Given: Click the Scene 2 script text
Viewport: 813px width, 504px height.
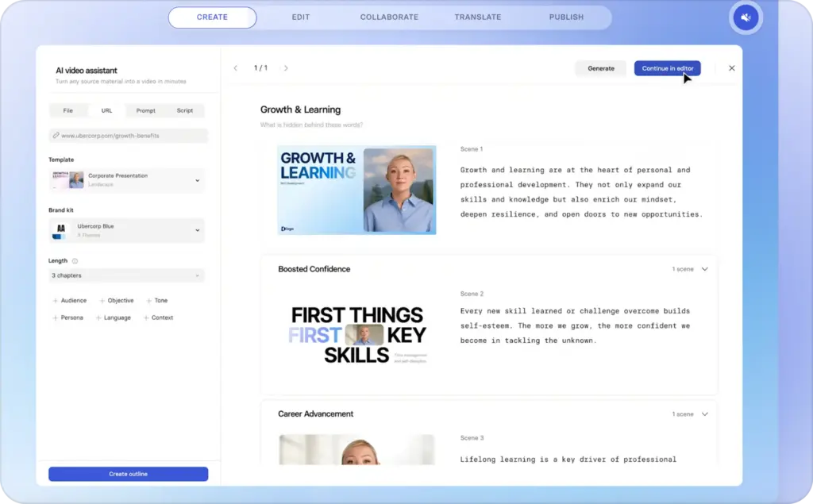Looking at the screenshot, I should [575, 325].
